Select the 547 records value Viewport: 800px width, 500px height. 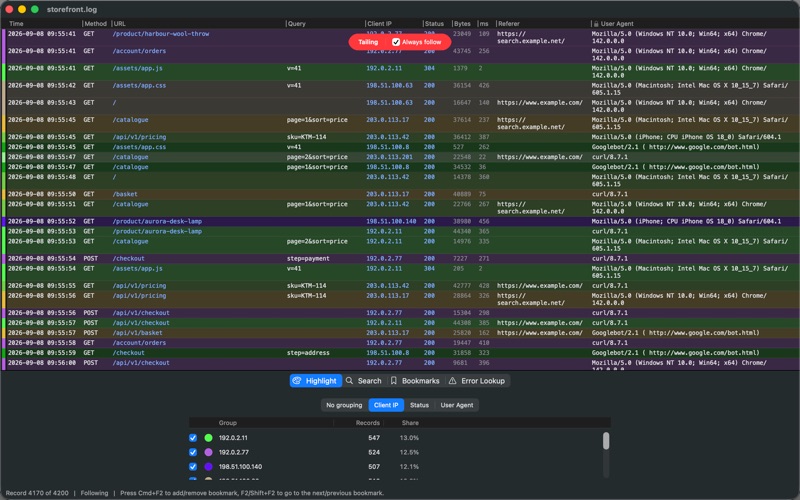point(374,438)
